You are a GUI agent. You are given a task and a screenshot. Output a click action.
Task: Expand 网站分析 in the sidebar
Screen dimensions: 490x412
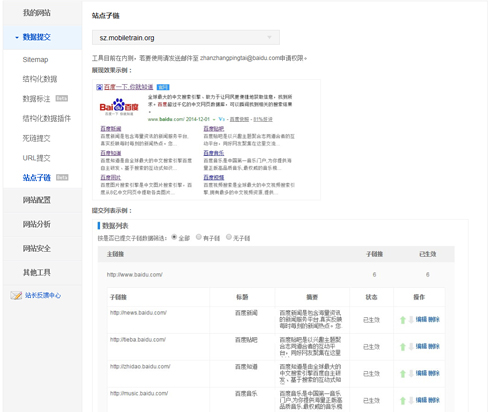(37, 224)
